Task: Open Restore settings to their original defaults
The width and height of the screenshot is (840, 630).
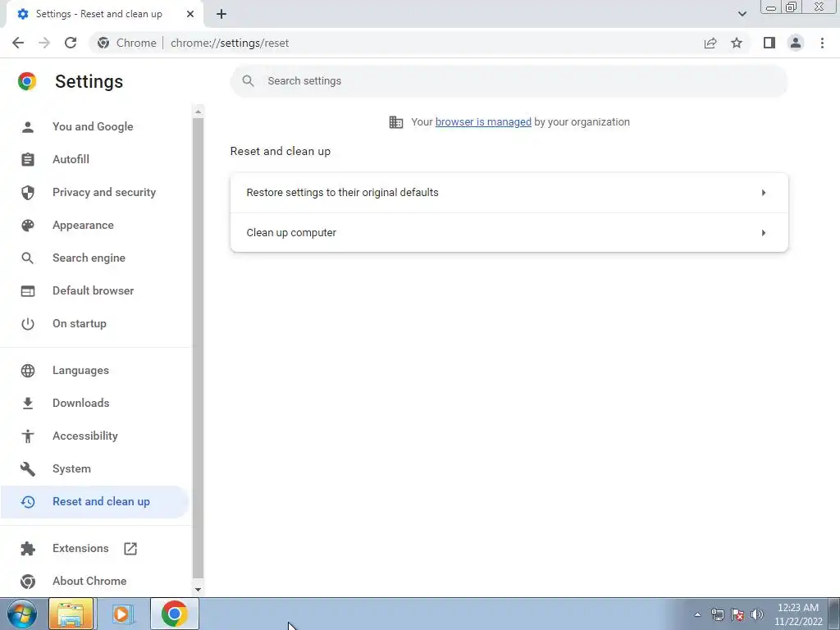Action: click(509, 192)
